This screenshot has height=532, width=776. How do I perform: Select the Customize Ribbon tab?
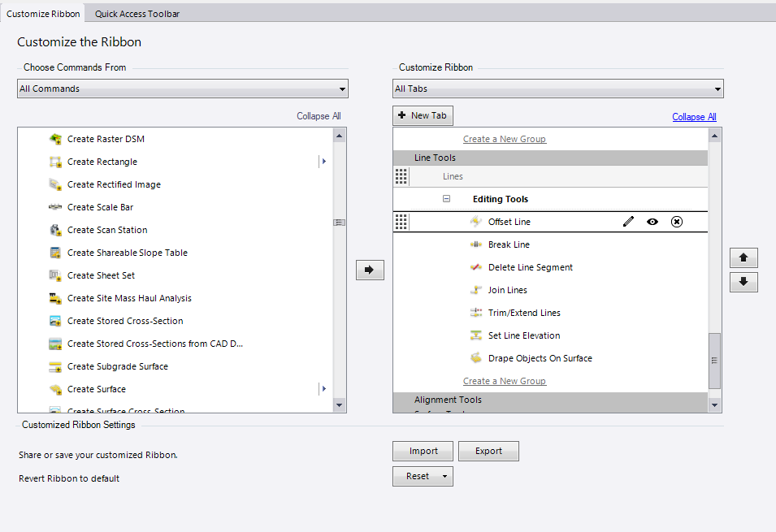(43, 14)
